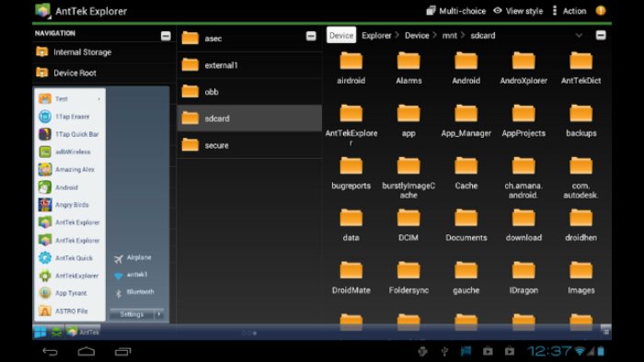Collapse the middle folder pane with minus button

(311, 36)
